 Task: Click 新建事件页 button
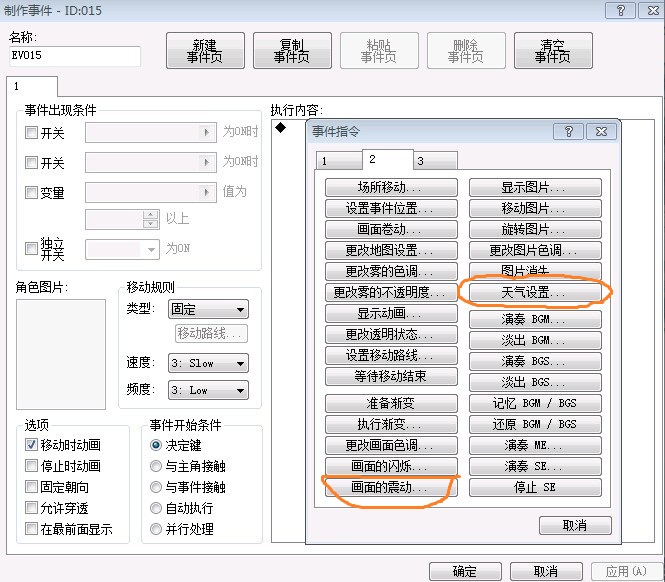point(205,50)
